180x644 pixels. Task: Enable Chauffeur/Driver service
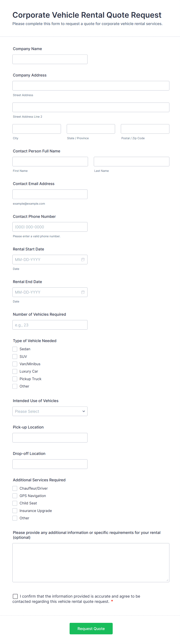pyautogui.click(x=15, y=488)
